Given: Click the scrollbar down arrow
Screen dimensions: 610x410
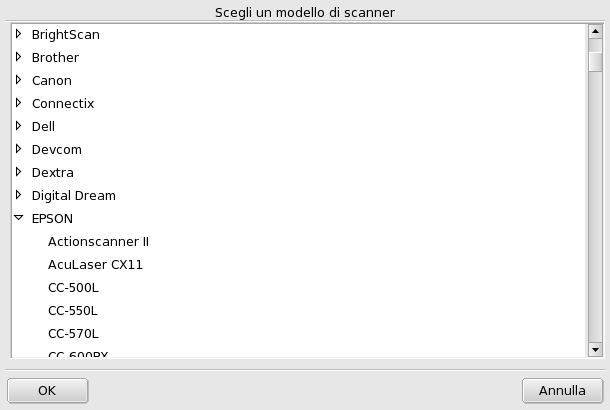Looking at the screenshot, I should [x=595, y=350].
